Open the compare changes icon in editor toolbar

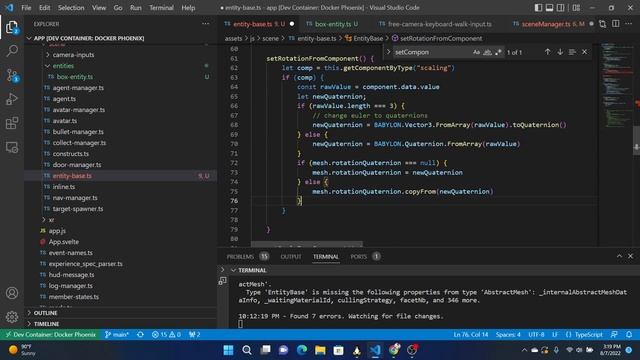coord(602,24)
